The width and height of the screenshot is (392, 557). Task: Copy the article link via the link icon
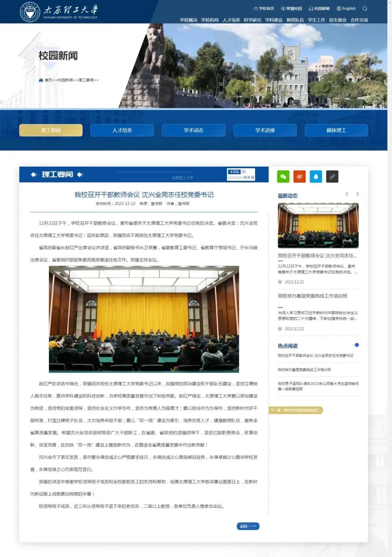pyautogui.click(x=331, y=177)
